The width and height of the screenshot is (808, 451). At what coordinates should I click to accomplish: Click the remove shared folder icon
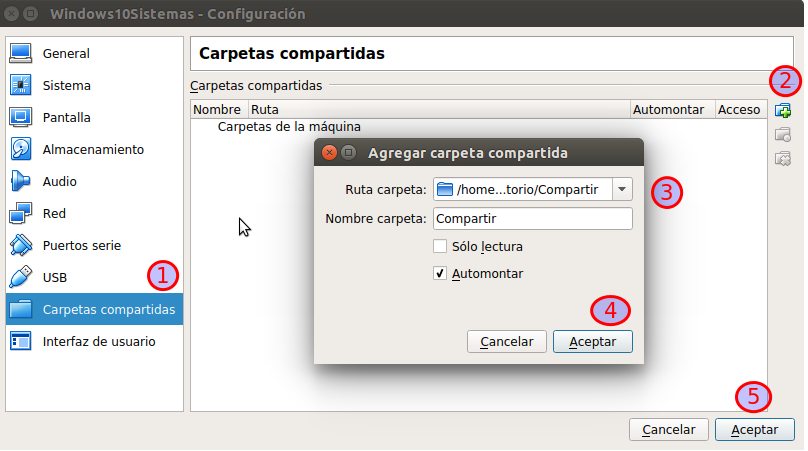(783, 159)
